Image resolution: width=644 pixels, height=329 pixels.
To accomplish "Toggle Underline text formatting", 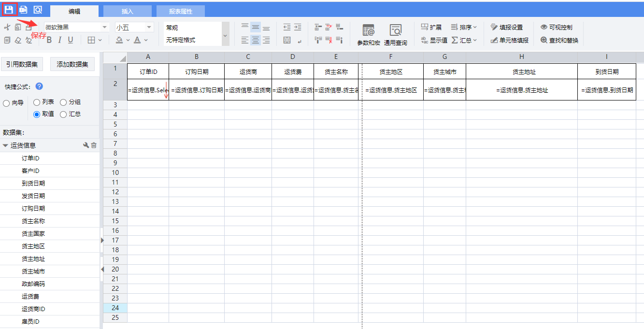I will coord(71,40).
